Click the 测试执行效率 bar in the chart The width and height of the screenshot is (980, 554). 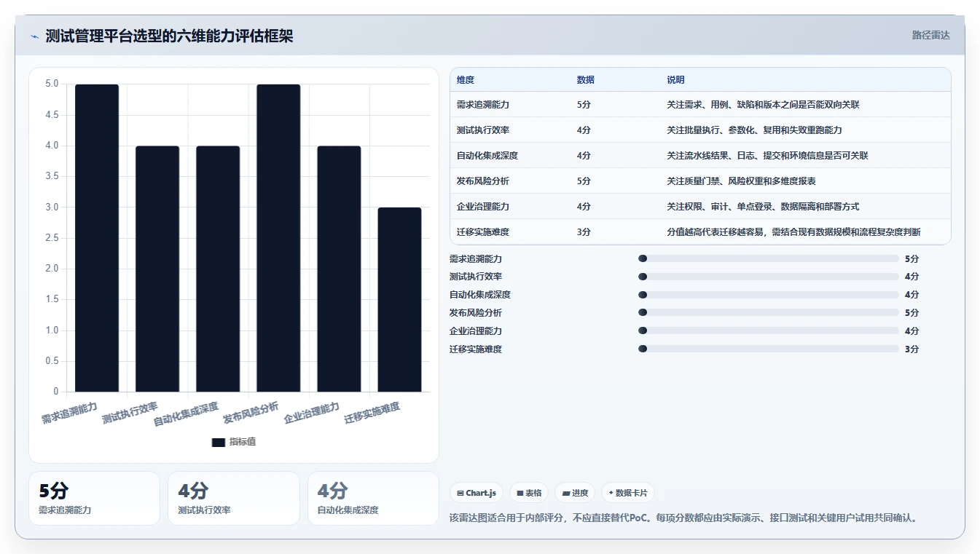point(157,269)
